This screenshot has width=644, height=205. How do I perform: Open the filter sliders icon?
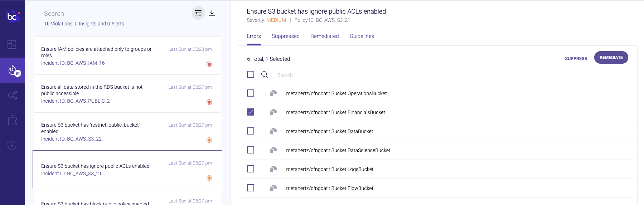click(x=198, y=13)
